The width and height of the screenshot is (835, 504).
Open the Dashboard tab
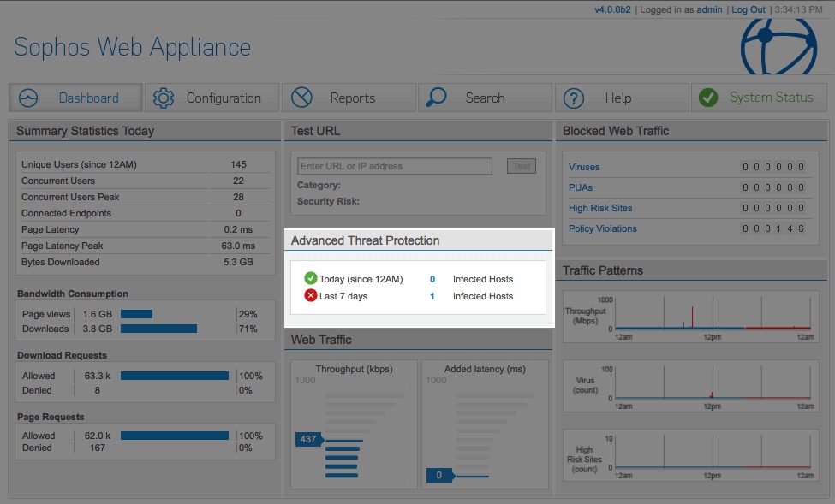pos(75,98)
